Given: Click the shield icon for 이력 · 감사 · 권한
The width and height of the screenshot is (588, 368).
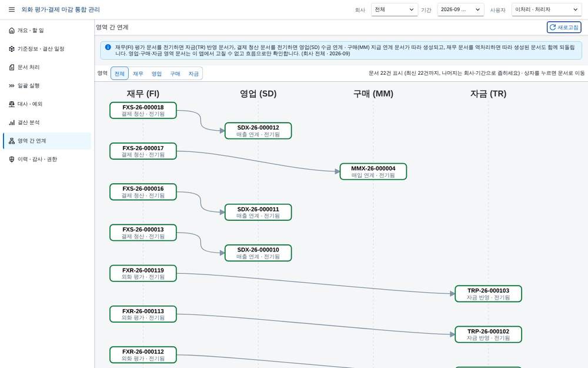Looking at the screenshot, I should pyautogui.click(x=12, y=159).
